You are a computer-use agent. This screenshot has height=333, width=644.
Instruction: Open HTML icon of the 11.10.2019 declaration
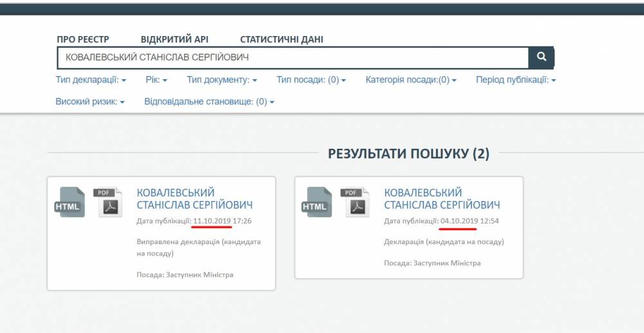pyautogui.click(x=68, y=202)
